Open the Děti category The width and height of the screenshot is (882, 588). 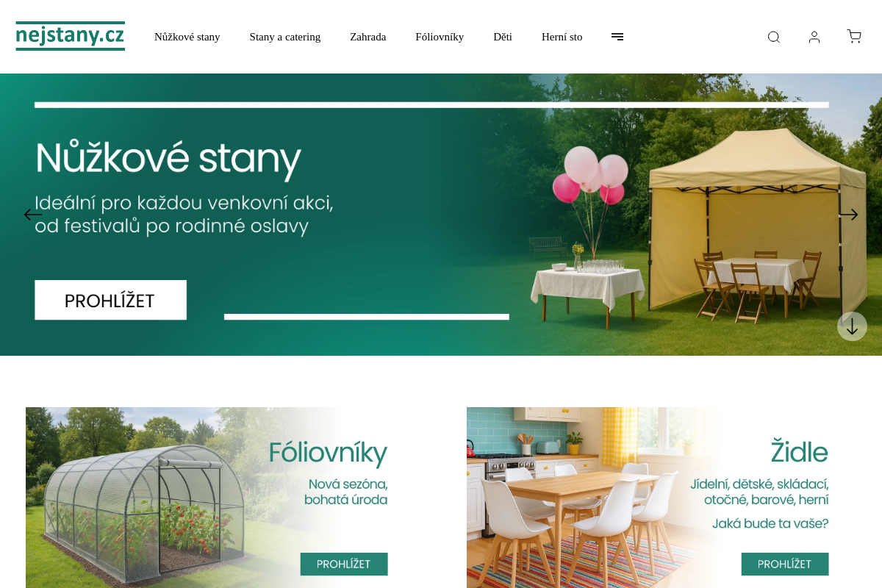coord(503,37)
